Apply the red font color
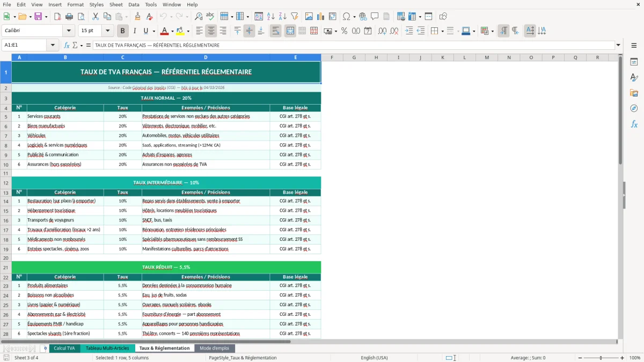 point(165,31)
